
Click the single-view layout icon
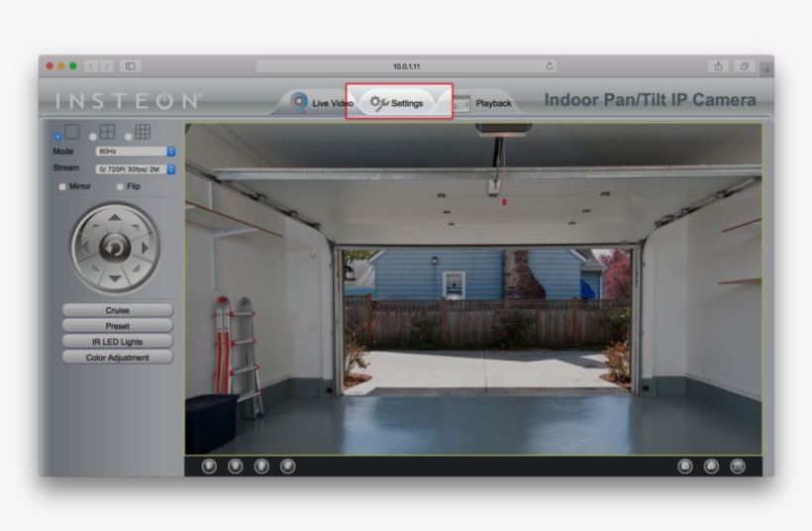point(72,132)
